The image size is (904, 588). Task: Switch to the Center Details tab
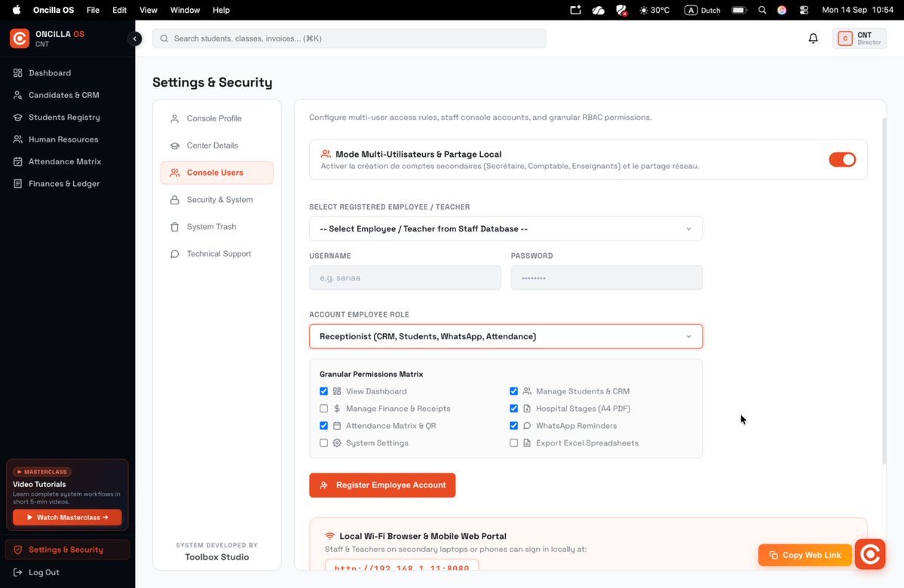(x=217, y=145)
